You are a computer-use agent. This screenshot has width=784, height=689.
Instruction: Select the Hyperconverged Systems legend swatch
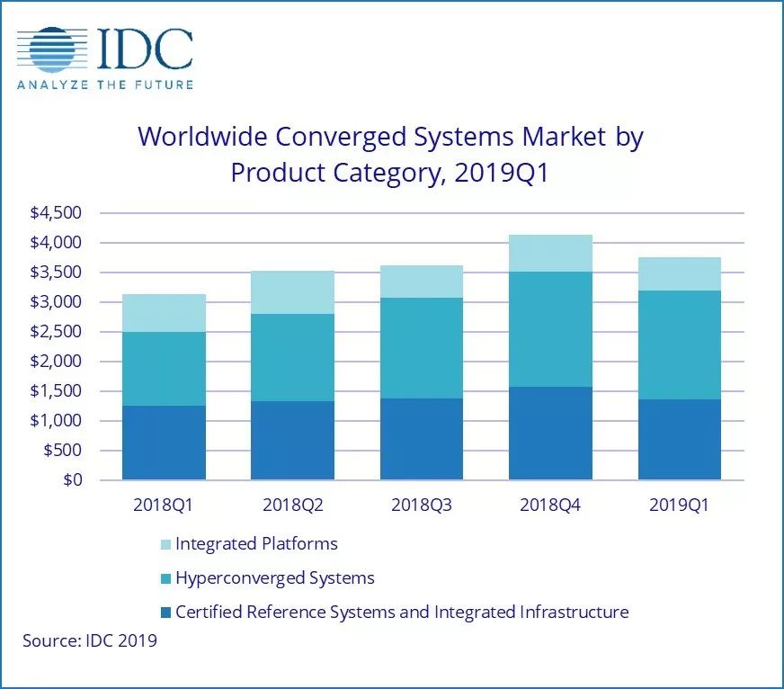coord(166,578)
